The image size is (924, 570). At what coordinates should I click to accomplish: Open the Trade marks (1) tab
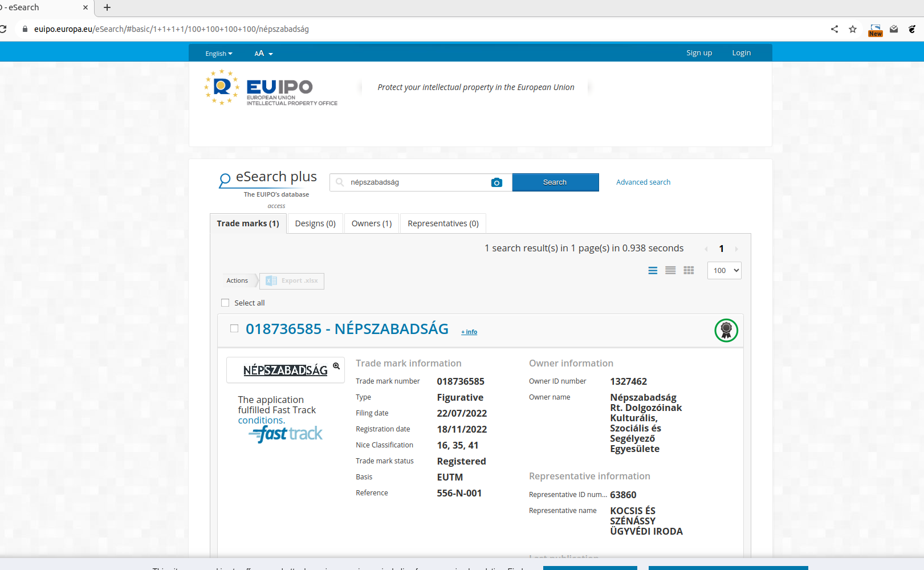pyautogui.click(x=248, y=223)
